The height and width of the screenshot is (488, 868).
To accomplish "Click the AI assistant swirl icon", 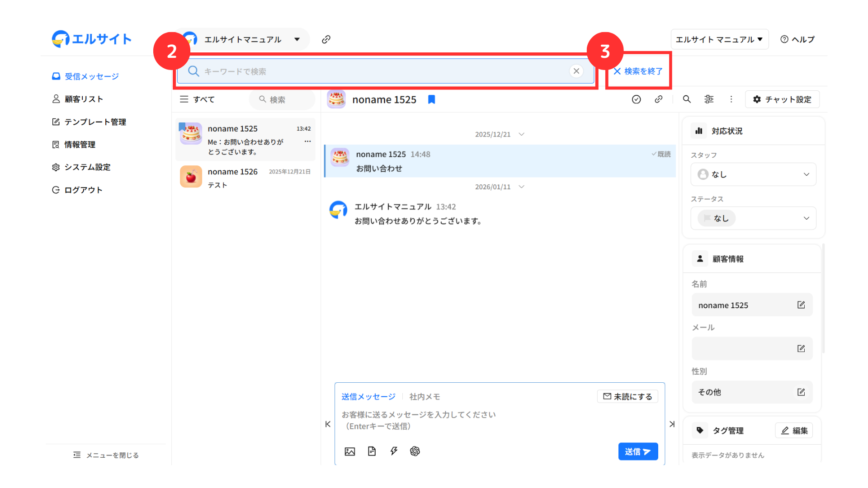I will pyautogui.click(x=415, y=451).
